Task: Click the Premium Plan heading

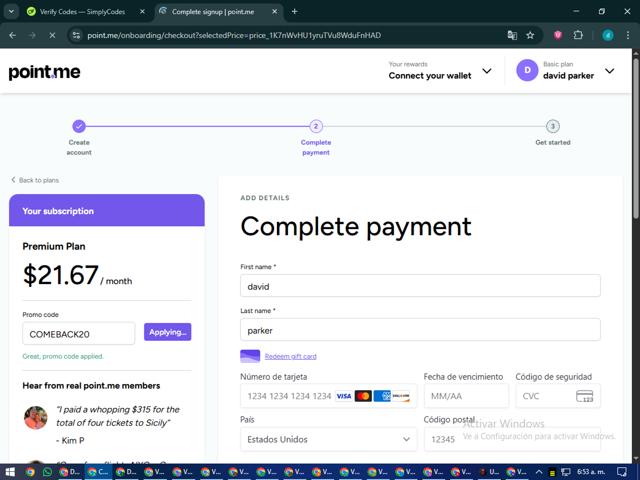Action: pos(54,247)
